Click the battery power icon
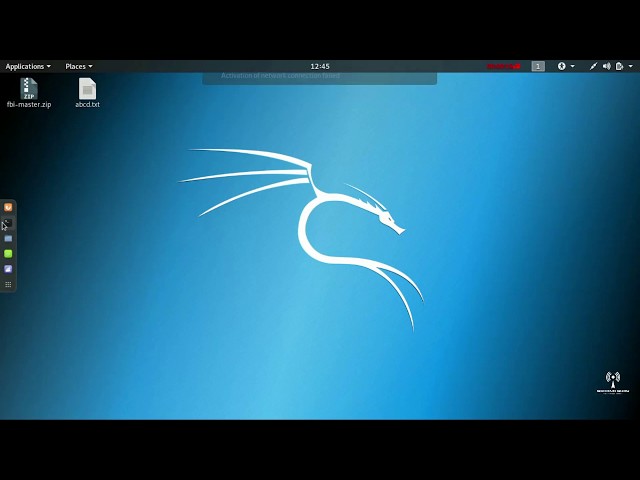This screenshot has height=480, width=640. pyautogui.click(x=619, y=66)
